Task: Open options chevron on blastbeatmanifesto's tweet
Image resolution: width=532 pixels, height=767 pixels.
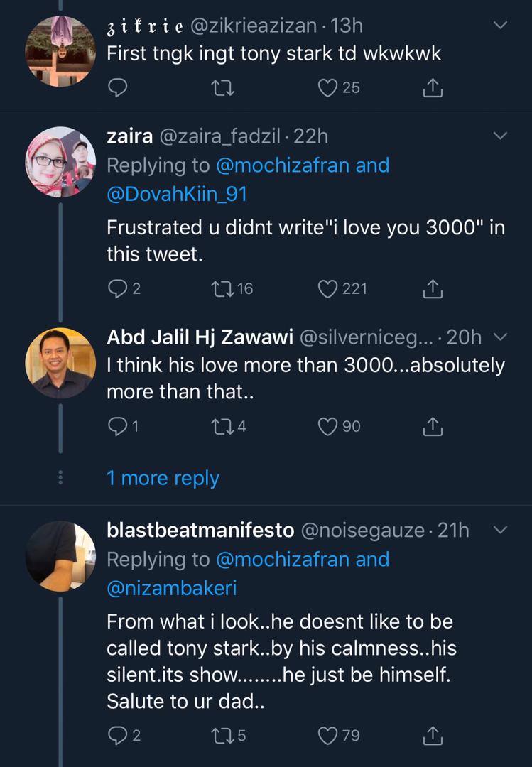Action: point(501,530)
